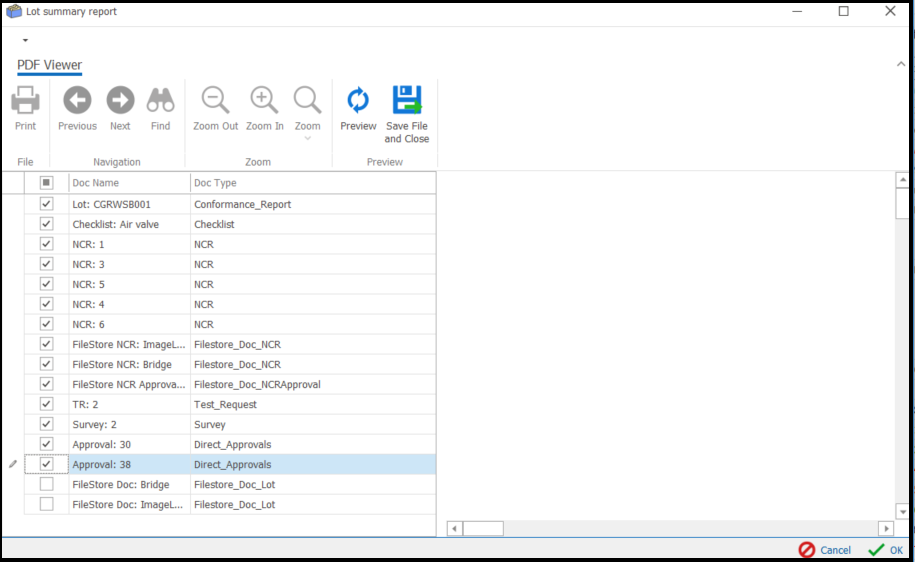Check the FileStore Doc: Bridge checkbox
Screen dimensions: 915x562
(x=46, y=484)
